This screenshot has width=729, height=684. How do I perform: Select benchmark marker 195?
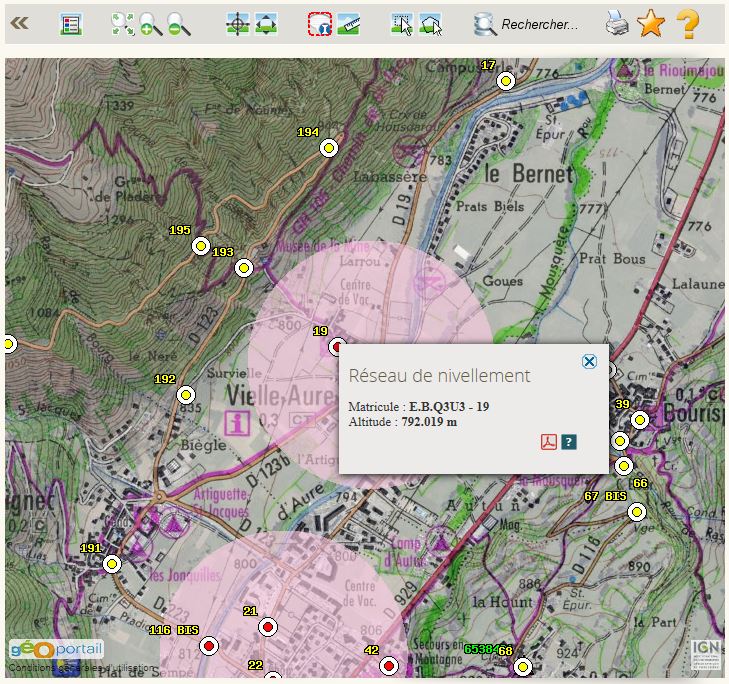201,246
